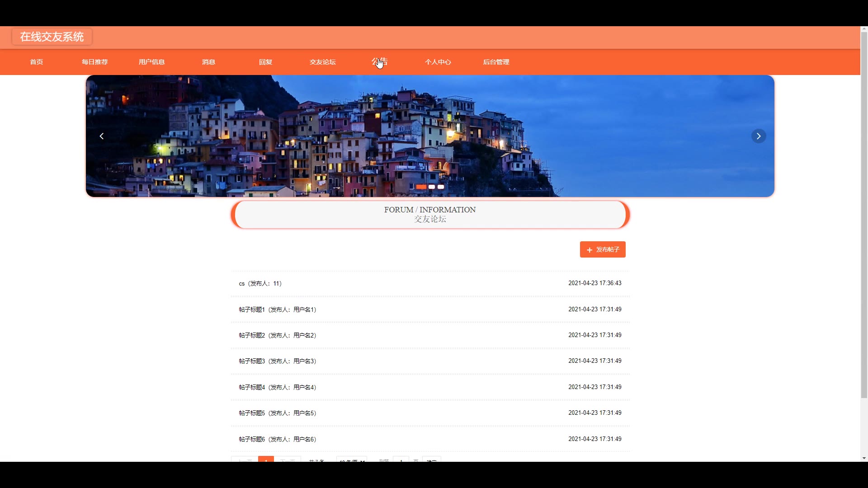The width and height of the screenshot is (868, 488).
Task: Open post 帖子标题6 by 用户名6
Action: [278, 439]
